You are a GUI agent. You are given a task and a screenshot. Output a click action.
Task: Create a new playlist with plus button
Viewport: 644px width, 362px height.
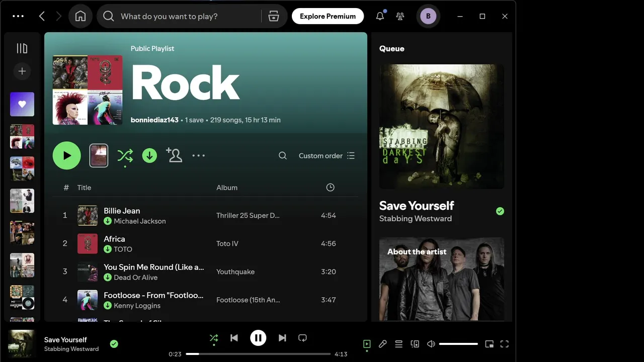click(x=22, y=71)
